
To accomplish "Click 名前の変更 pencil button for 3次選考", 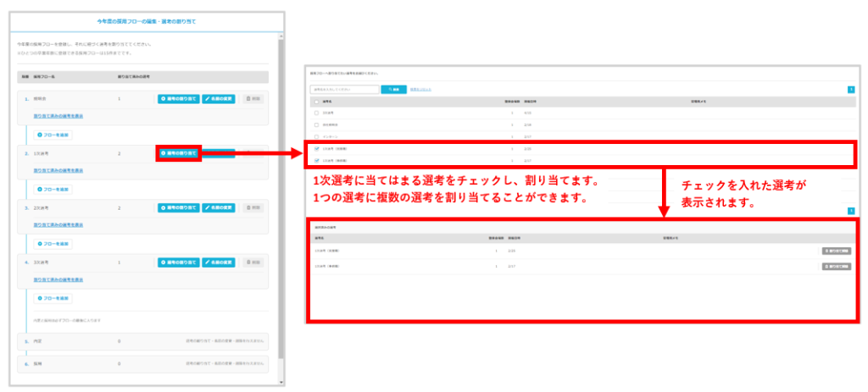I will [219, 262].
